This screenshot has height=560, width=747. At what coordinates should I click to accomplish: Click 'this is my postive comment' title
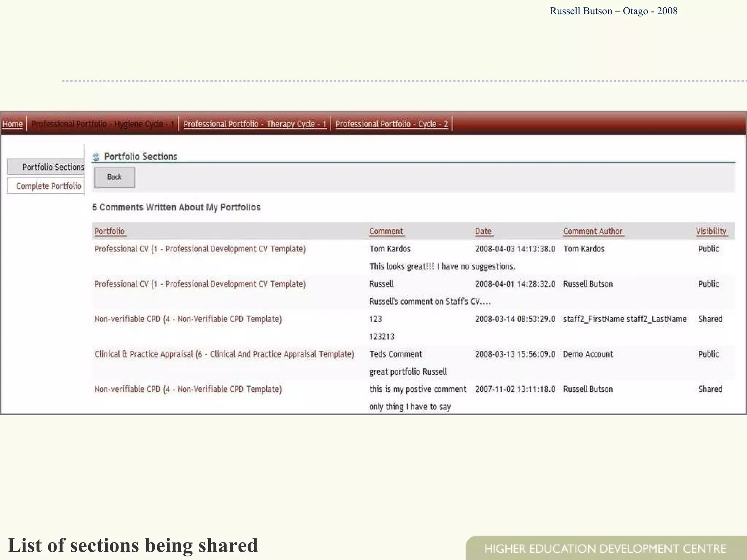coord(418,389)
